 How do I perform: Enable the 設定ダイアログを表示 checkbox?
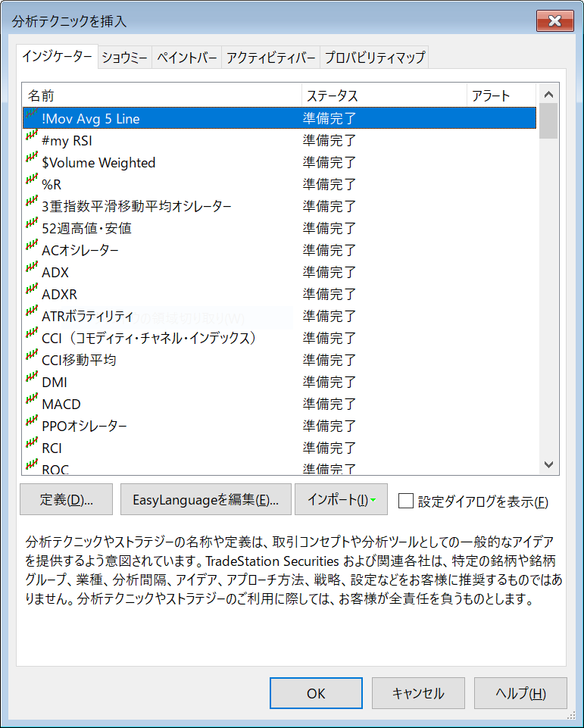coord(406,501)
